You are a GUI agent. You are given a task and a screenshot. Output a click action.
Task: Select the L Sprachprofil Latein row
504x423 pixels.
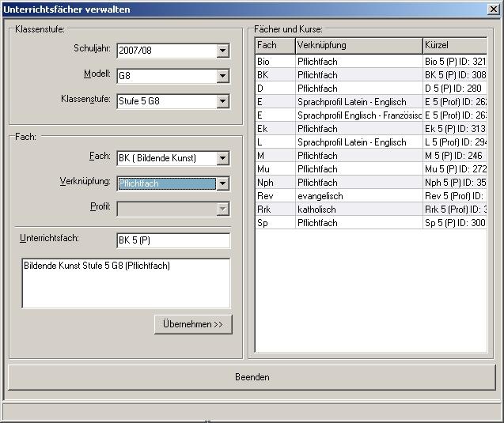tap(358, 142)
